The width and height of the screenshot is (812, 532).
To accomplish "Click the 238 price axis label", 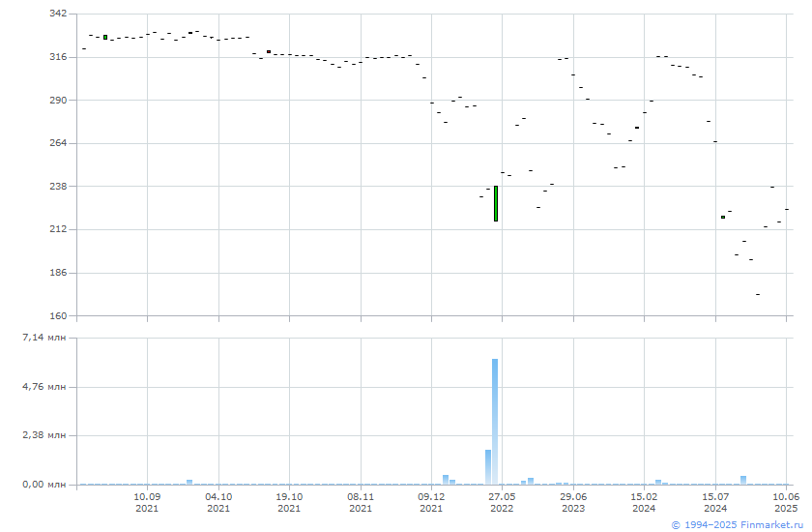I will [58, 186].
